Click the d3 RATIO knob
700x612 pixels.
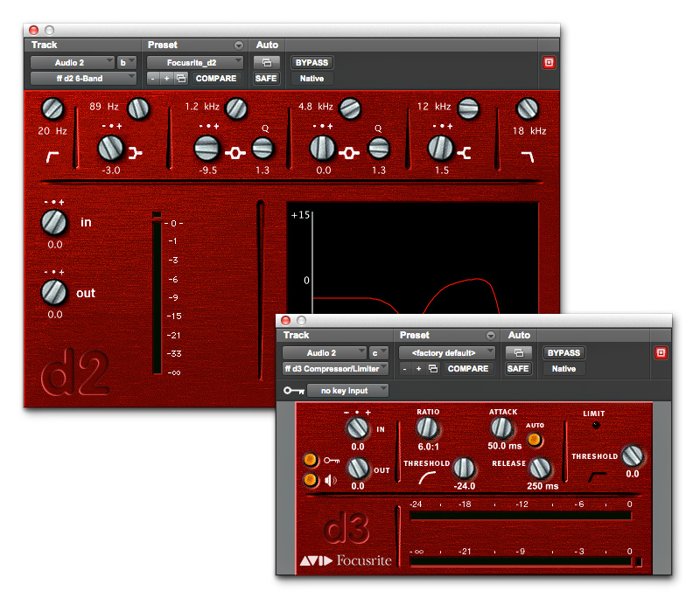pos(427,428)
